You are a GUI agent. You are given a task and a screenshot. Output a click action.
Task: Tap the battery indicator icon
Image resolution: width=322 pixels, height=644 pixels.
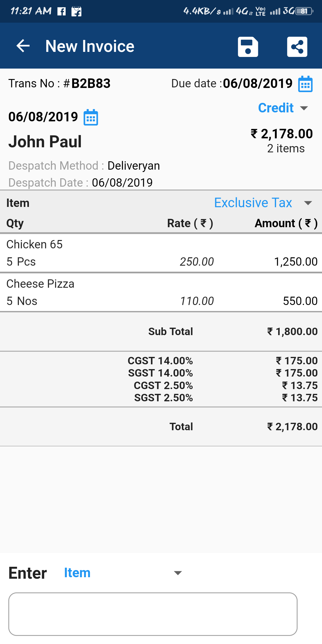304,11
